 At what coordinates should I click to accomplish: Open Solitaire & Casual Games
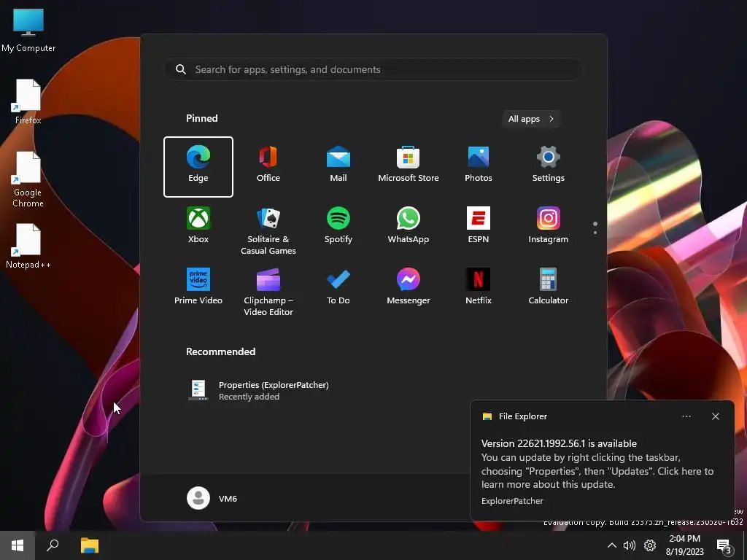click(268, 231)
